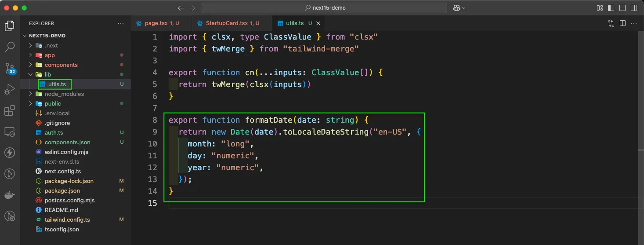Open changes with the compare icon

pyautogui.click(x=611, y=23)
